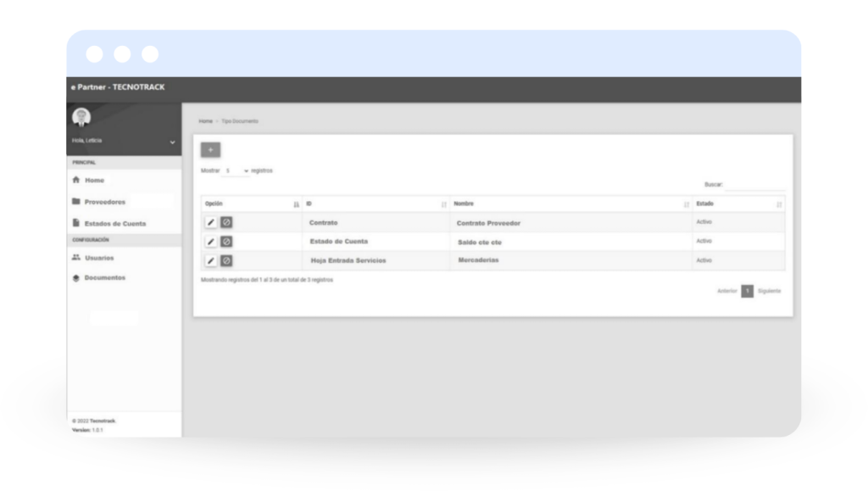Click the Usuarios people icon
This screenshot has width=868, height=491.
point(75,257)
